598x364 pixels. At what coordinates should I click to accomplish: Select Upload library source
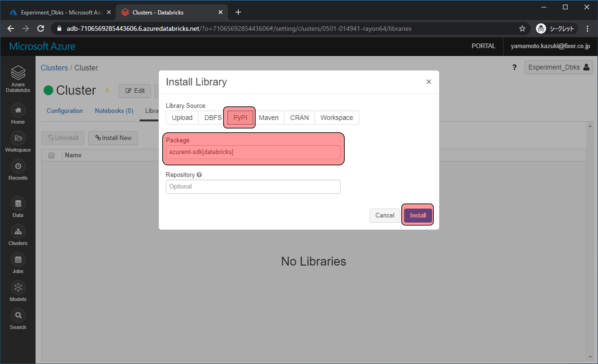coord(182,118)
